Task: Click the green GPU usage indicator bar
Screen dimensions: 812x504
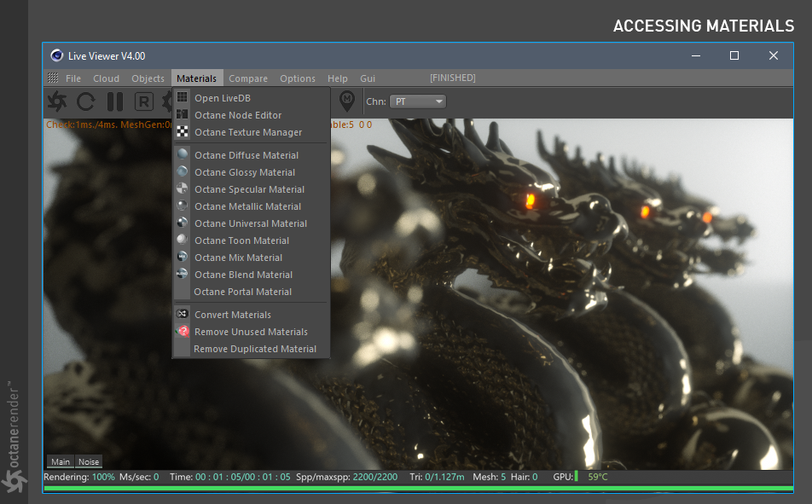Action: [x=577, y=477]
